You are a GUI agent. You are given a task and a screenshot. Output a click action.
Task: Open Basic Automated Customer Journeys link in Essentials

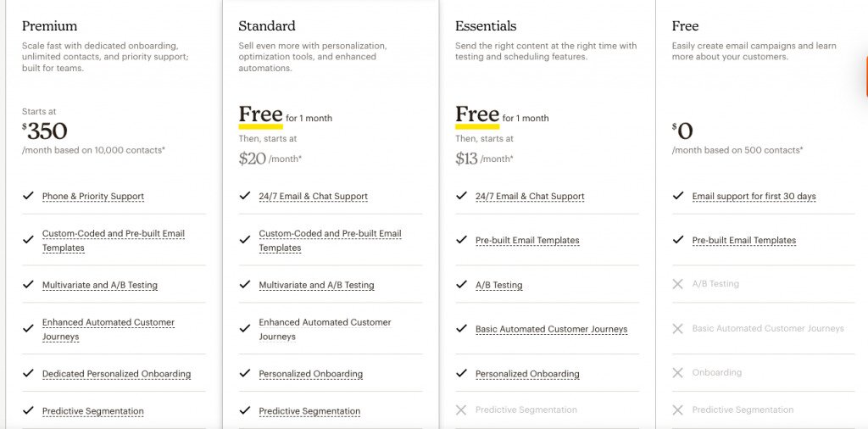[x=551, y=329]
